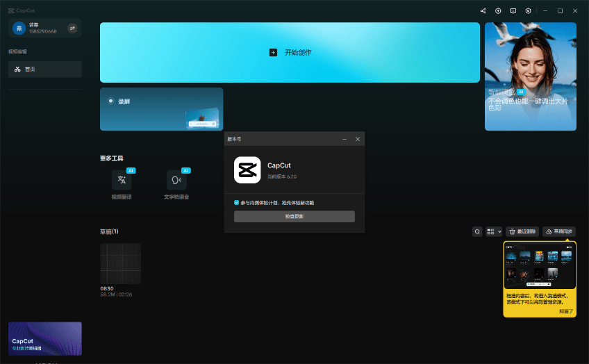Open the 视频翻译 video translation tool

pyautogui.click(x=122, y=181)
